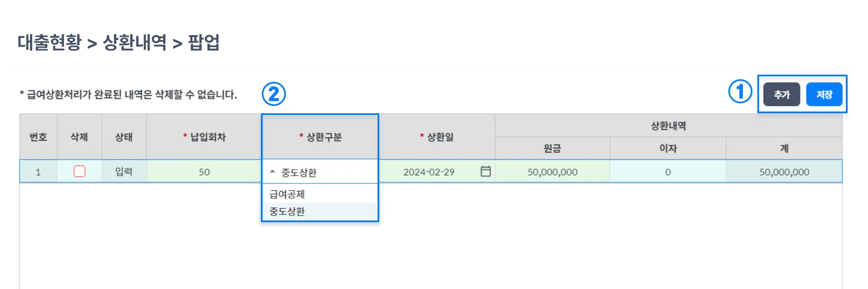The width and height of the screenshot is (868, 289).
Task: Click the circled number 1 annotation marker
Action: pyautogui.click(x=740, y=92)
